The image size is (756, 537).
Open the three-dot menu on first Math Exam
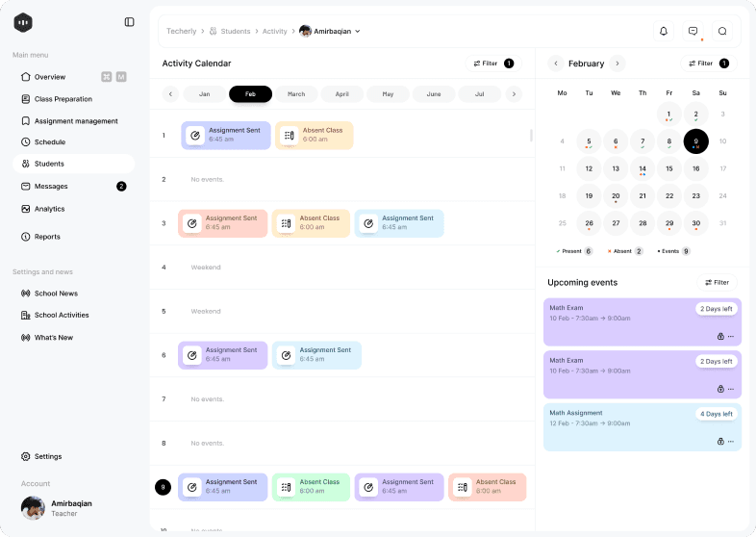tap(731, 336)
